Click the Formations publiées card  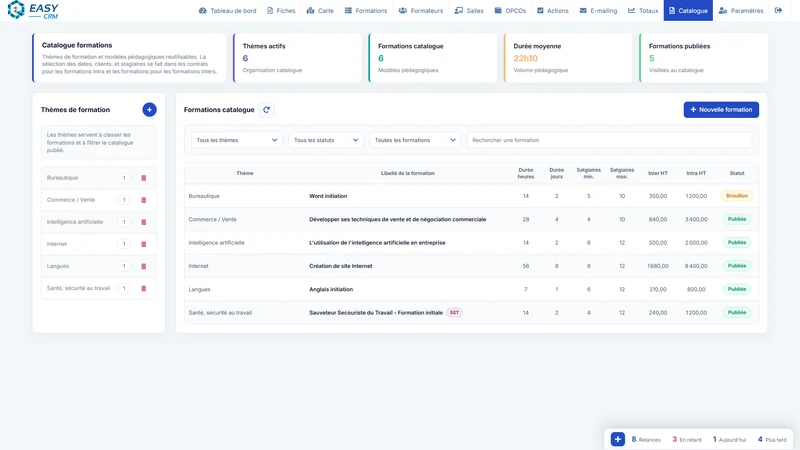click(x=704, y=58)
